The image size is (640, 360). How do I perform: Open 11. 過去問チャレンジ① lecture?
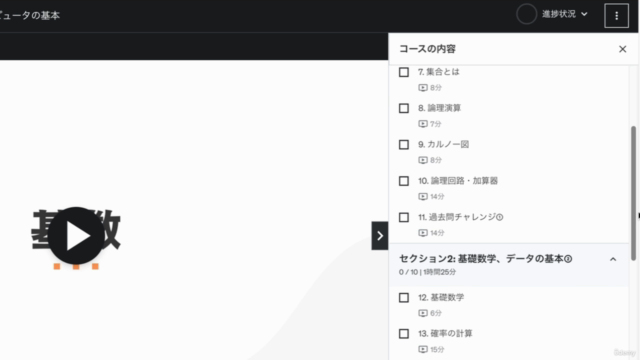[x=460, y=217]
